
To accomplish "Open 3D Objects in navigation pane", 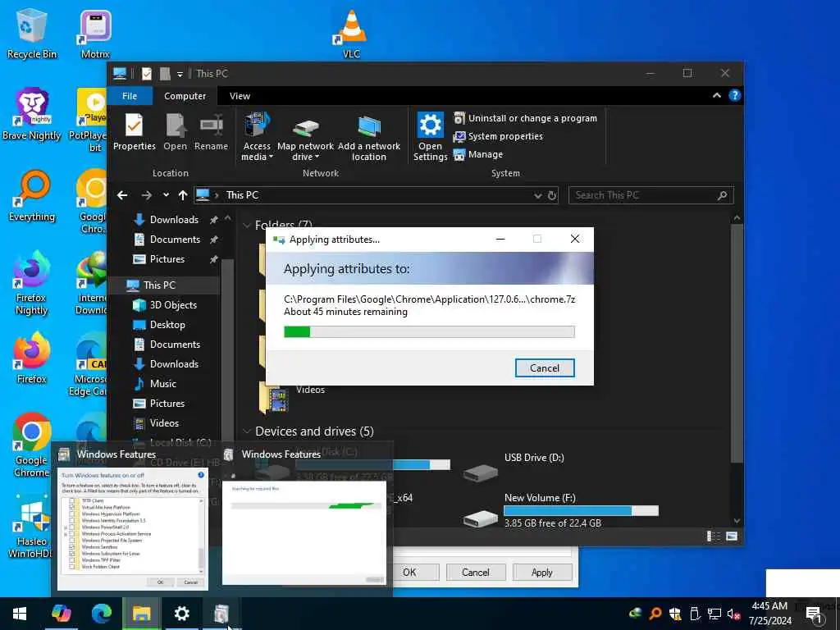I will coord(175,305).
